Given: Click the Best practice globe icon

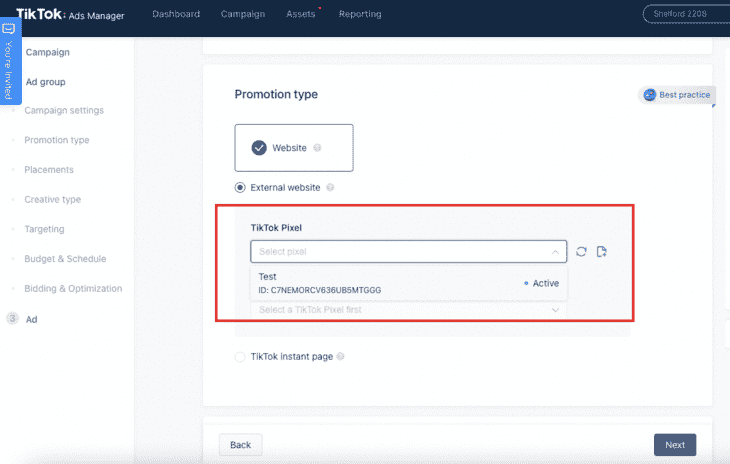Looking at the screenshot, I should pyautogui.click(x=649, y=95).
